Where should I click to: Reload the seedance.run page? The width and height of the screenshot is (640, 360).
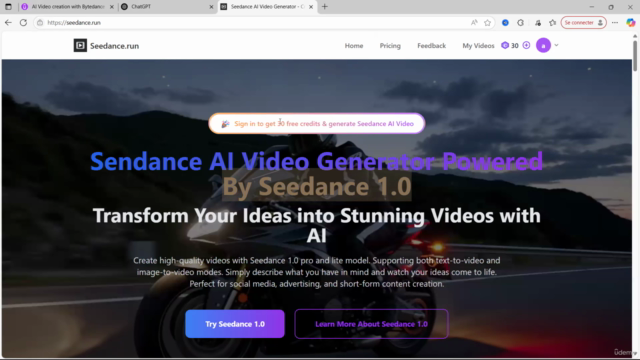[x=23, y=22]
